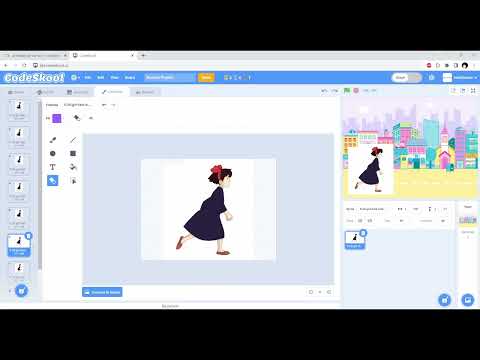Click the costume name field
The width and height of the screenshot is (480, 360).
78,105
